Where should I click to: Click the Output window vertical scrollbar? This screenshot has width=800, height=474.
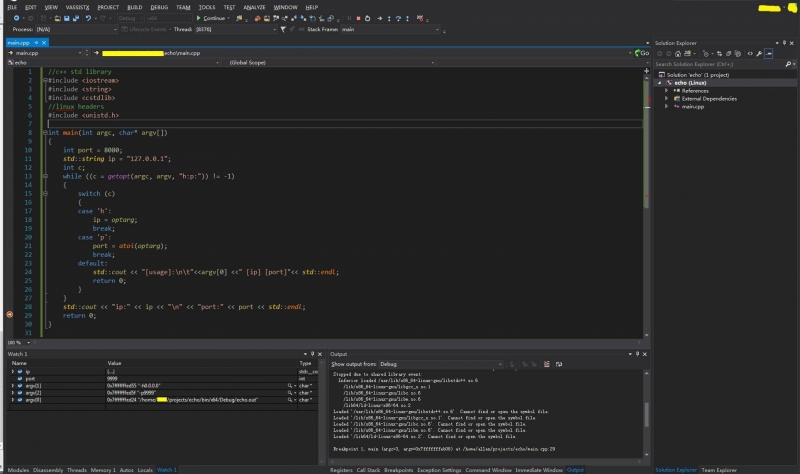tap(646, 414)
